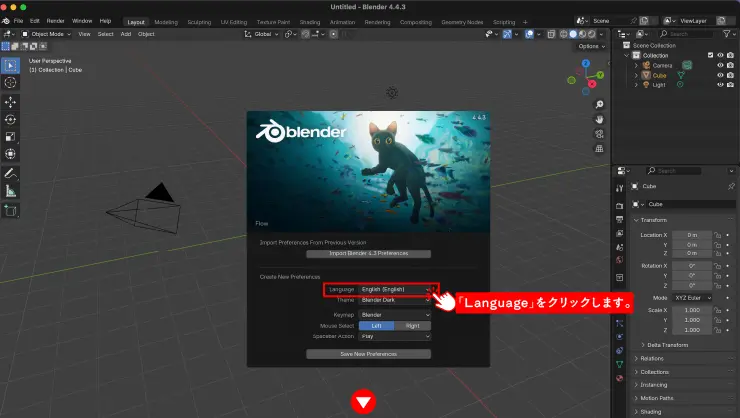Open the Object Mode dropdown
740x418 pixels.
(x=46, y=34)
